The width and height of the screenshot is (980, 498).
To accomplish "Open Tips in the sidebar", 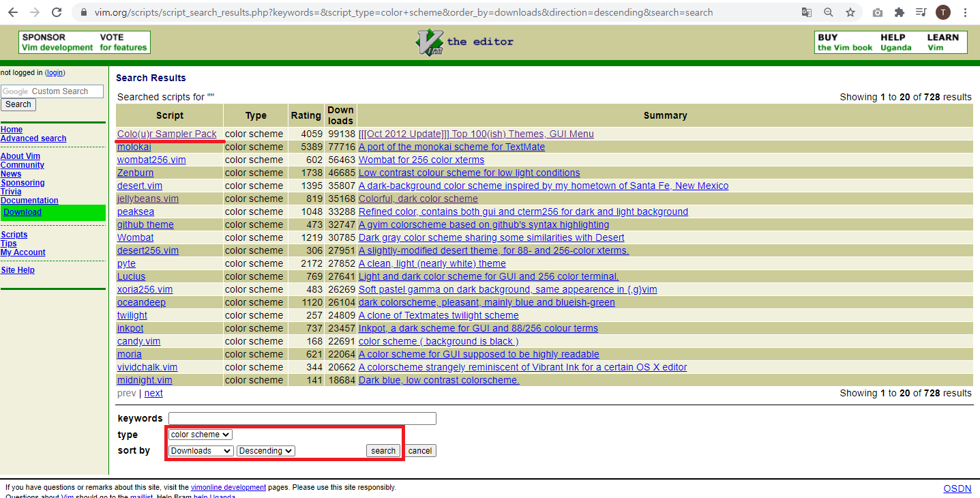I will (x=9, y=244).
